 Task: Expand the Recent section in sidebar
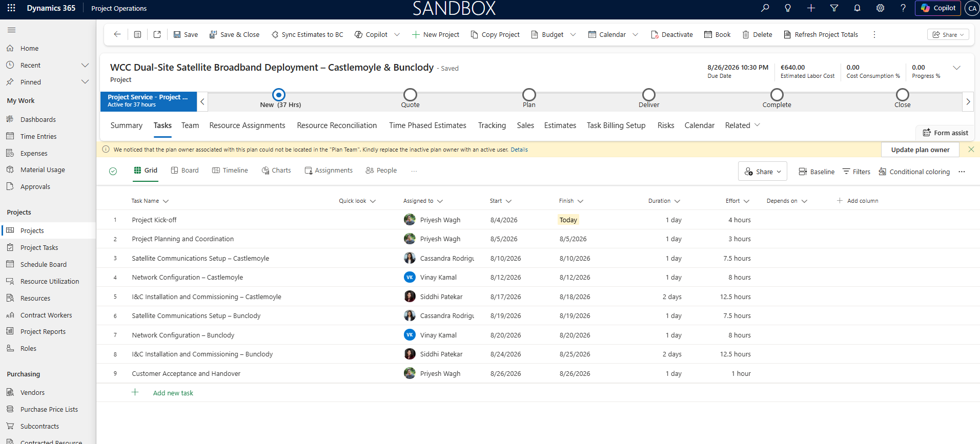click(x=85, y=65)
